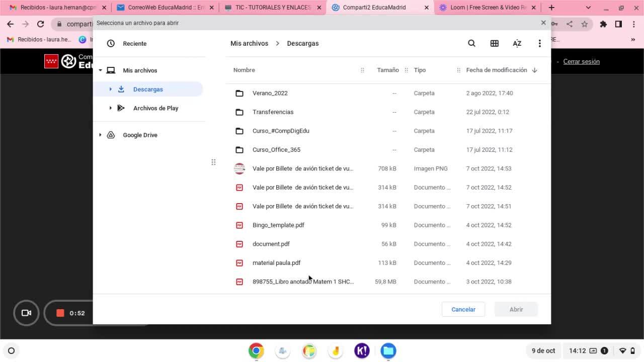Stop the Loom recording
The image size is (644, 362).
[x=60, y=313]
